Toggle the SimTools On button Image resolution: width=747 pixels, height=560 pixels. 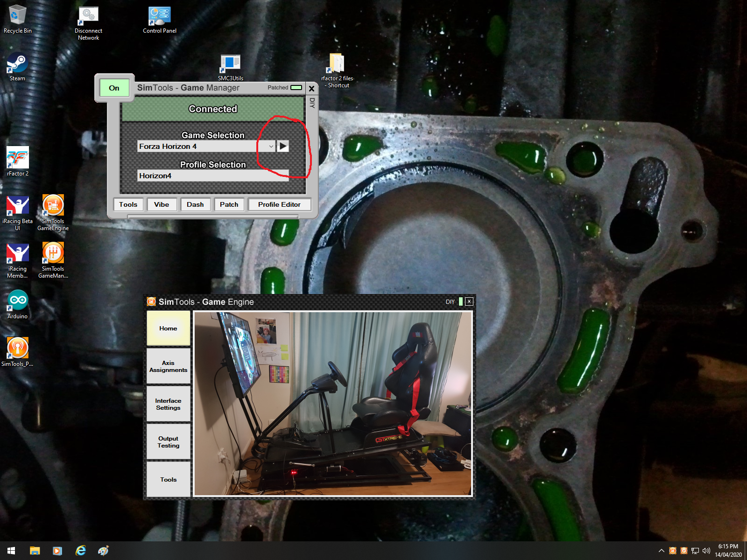coord(114,88)
